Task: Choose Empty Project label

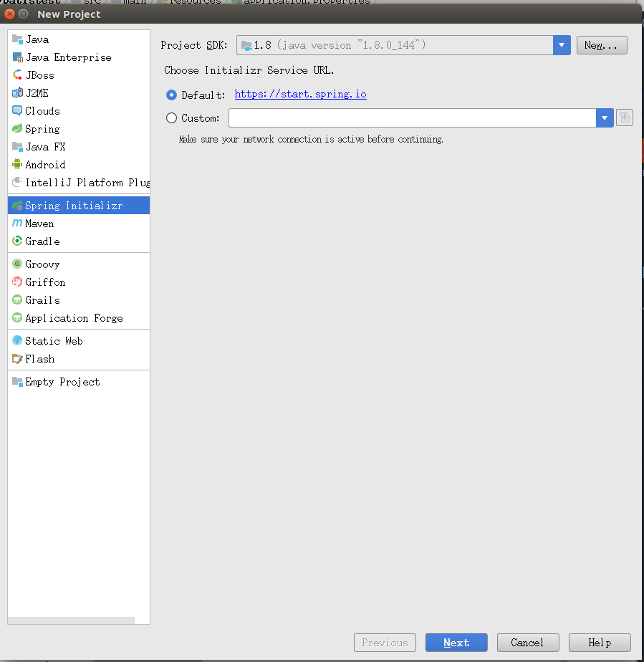Action: pos(62,382)
